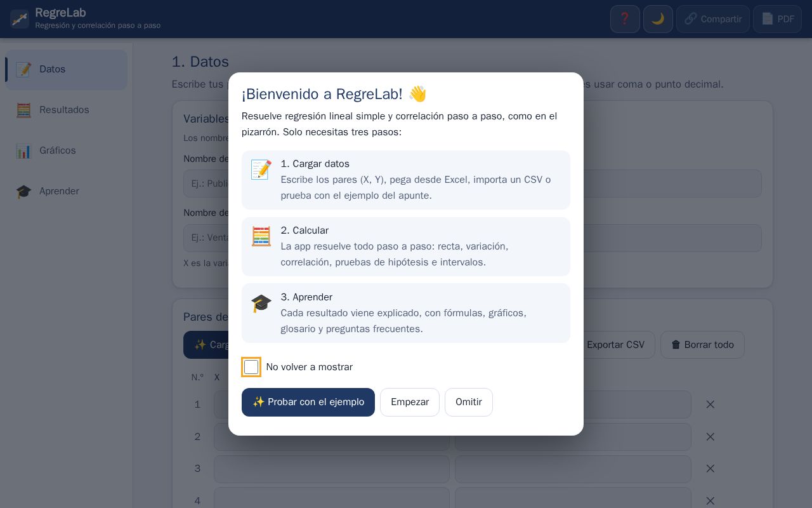This screenshot has width=812, height=508.
Task: Click the RegreLab logo icon
Action: click(20, 19)
